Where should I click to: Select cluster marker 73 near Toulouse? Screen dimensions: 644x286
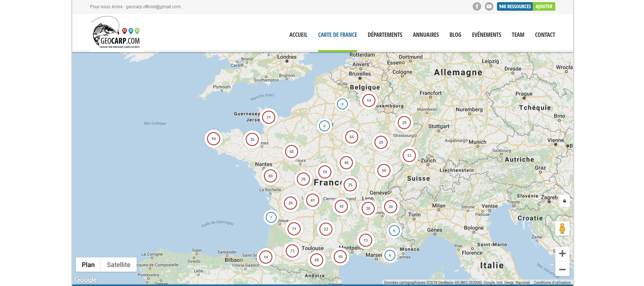(292, 251)
